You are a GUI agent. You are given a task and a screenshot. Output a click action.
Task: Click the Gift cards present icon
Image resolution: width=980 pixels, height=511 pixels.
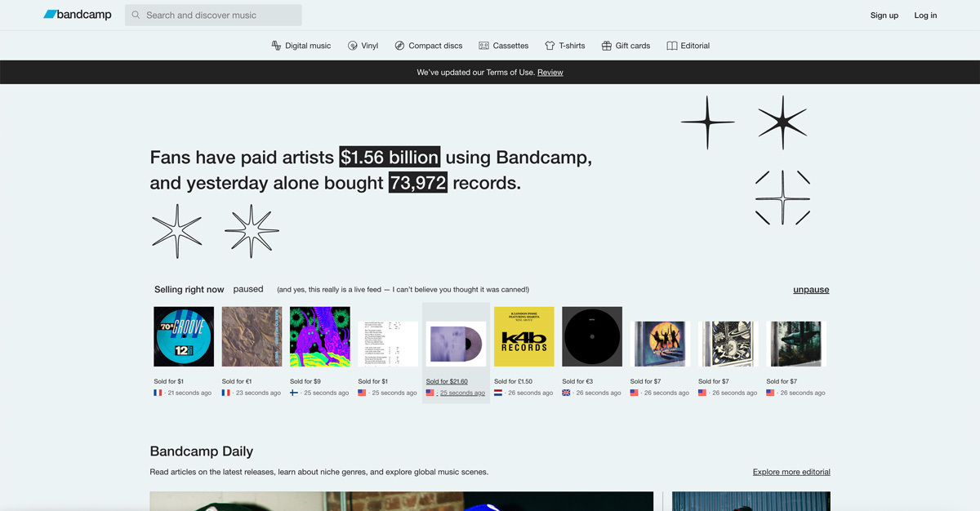coord(606,46)
